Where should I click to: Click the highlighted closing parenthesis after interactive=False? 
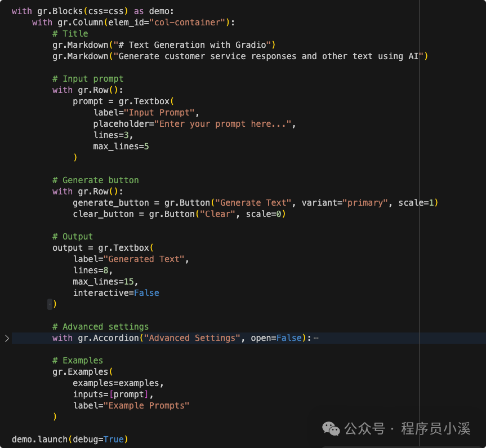pyautogui.click(x=55, y=304)
